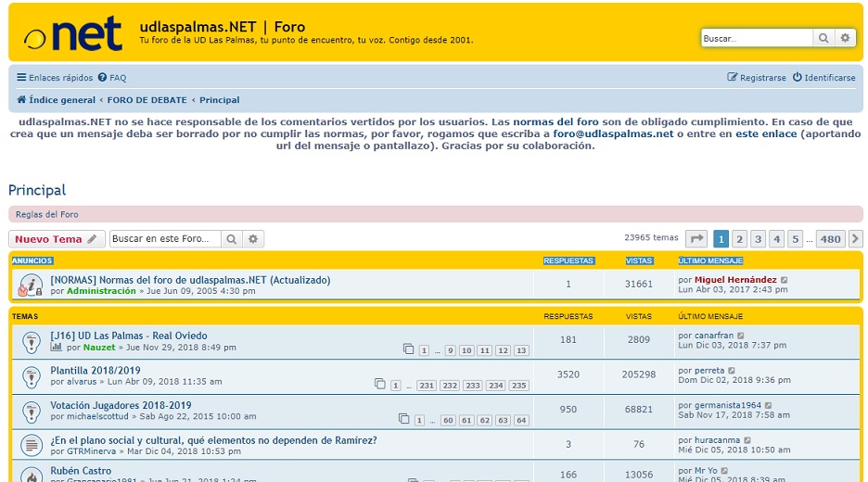Click the Nuevo Tema button
This screenshot has width=868, height=482.
(56, 239)
